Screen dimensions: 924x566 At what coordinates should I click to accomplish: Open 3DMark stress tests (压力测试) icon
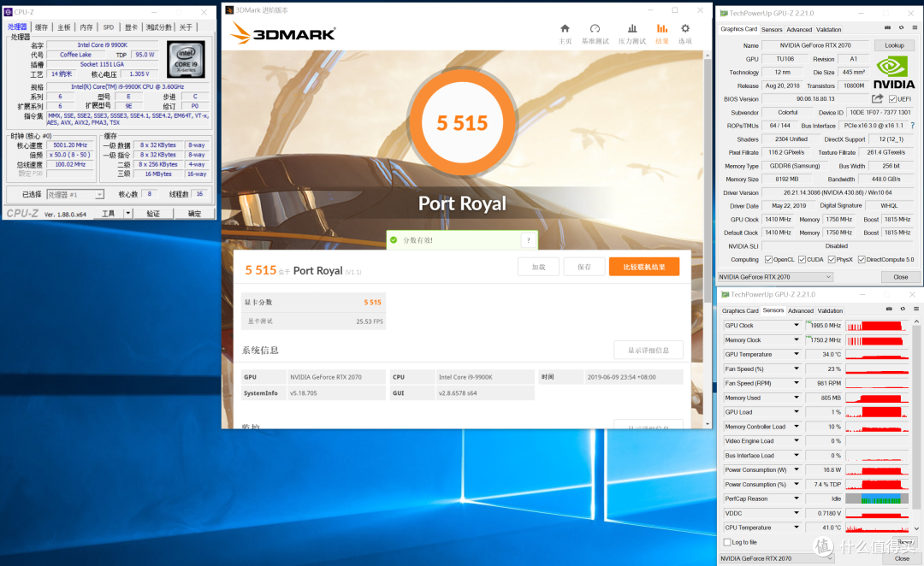631,29
